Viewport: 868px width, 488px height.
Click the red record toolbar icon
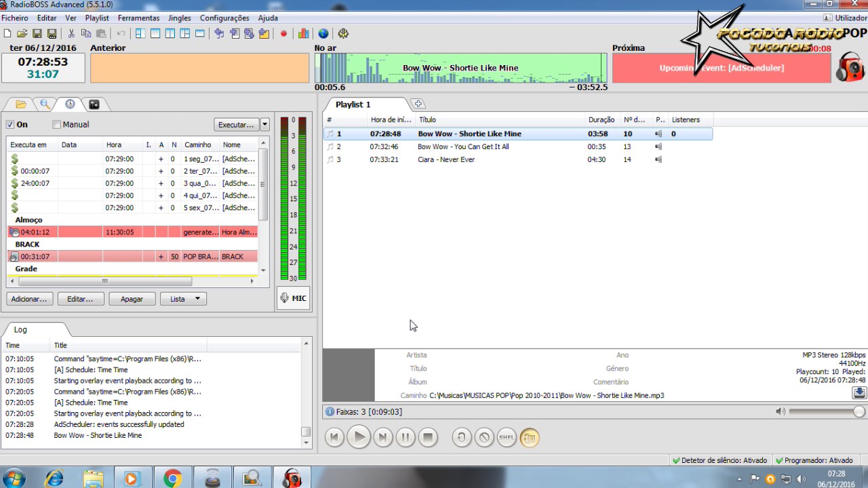pyautogui.click(x=284, y=33)
